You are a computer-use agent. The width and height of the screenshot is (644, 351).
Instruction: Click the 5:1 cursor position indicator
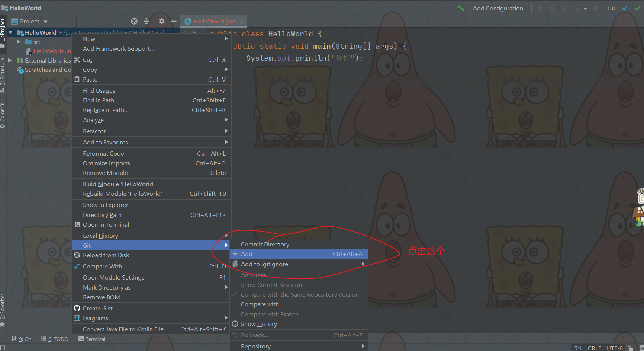(x=578, y=348)
